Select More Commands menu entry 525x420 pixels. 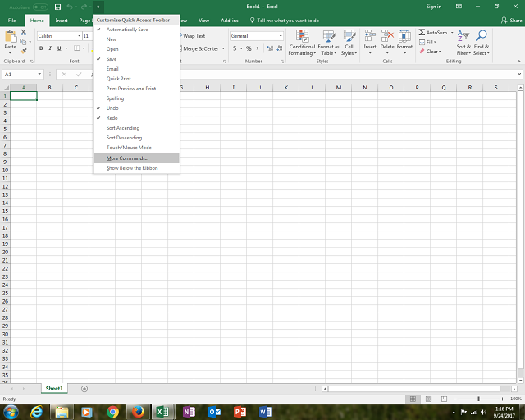[x=136, y=158]
